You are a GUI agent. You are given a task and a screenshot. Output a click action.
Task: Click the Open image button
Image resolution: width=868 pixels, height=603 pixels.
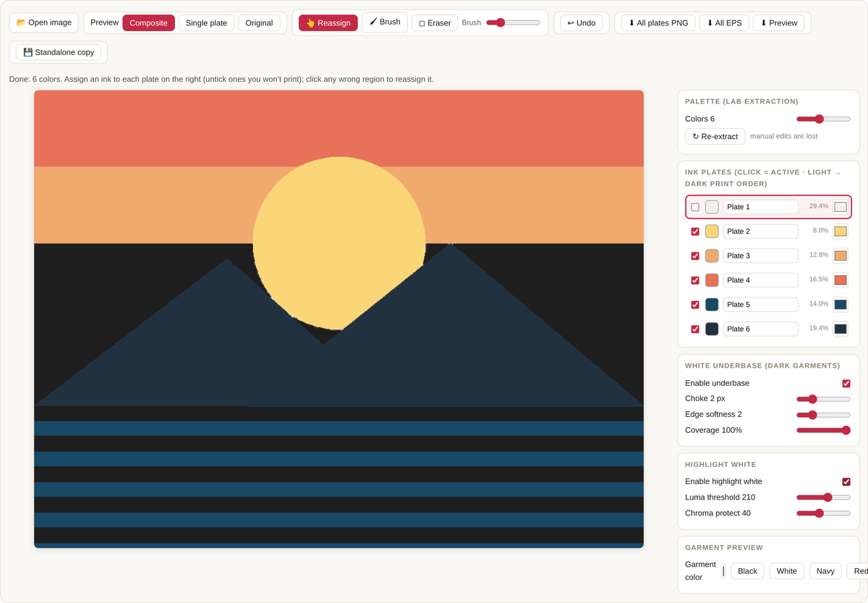pyautogui.click(x=43, y=22)
